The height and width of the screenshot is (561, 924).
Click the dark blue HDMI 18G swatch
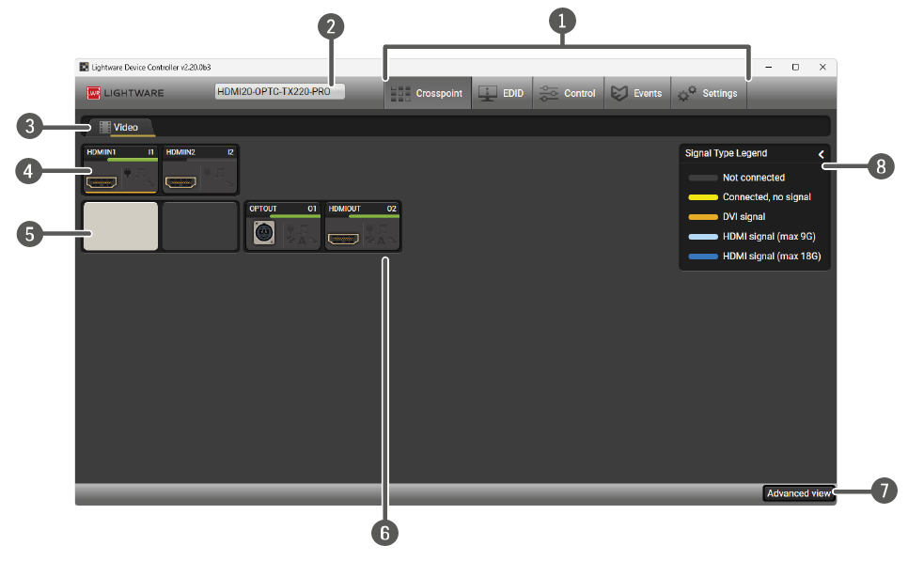click(702, 256)
